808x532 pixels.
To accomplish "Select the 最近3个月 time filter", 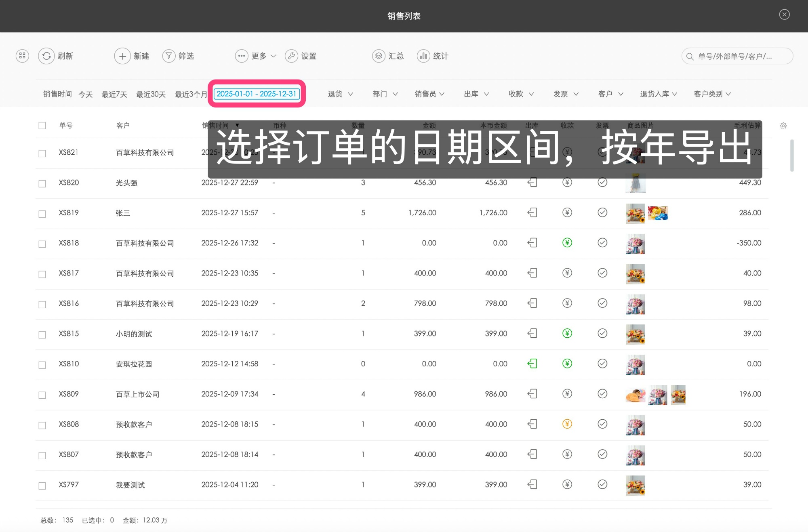I will click(x=191, y=94).
